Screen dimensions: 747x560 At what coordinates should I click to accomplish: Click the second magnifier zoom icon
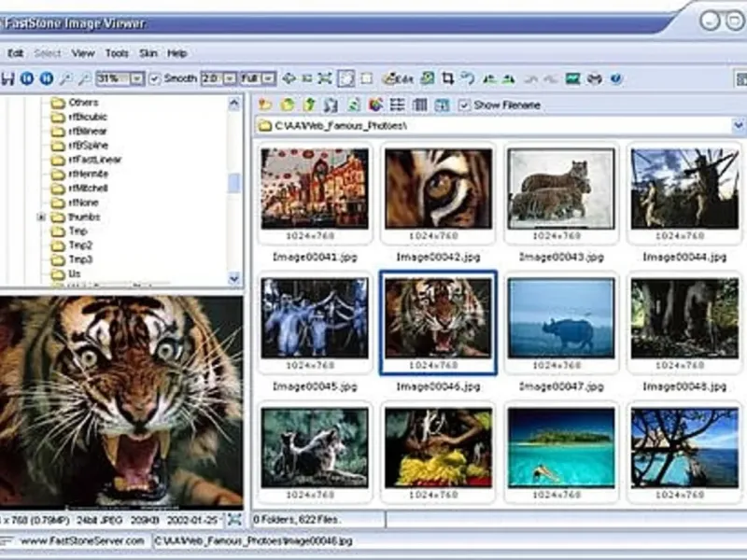click(84, 78)
